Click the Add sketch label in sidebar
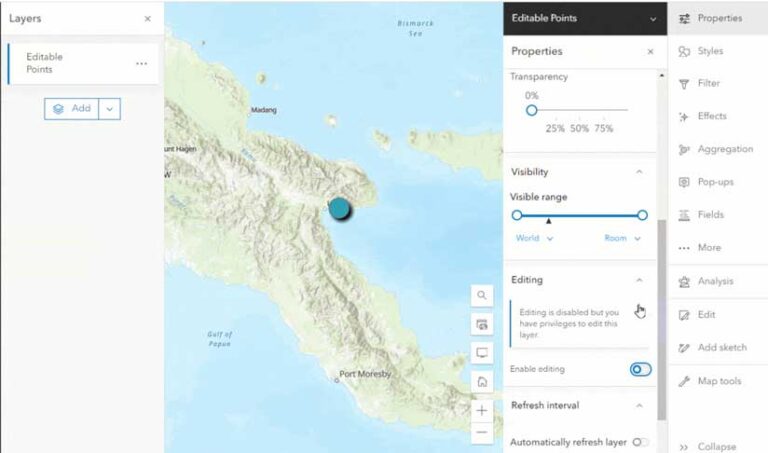Viewport: 768px width, 453px height. [722, 347]
